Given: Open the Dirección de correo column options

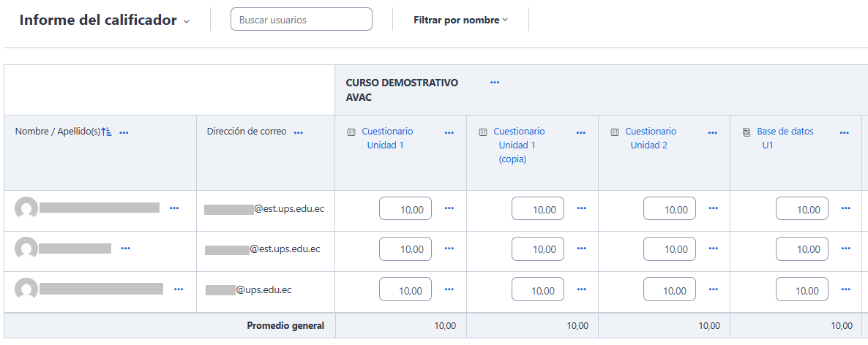Looking at the screenshot, I should 299,132.
